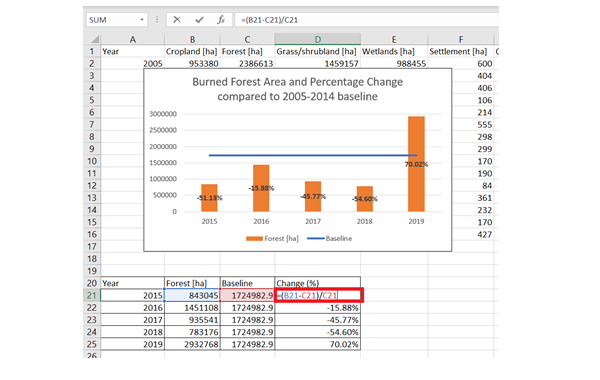The width and height of the screenshot is (600, 380).
Task: Open the Name Box dropdown arrow
Action: (142, 20)
